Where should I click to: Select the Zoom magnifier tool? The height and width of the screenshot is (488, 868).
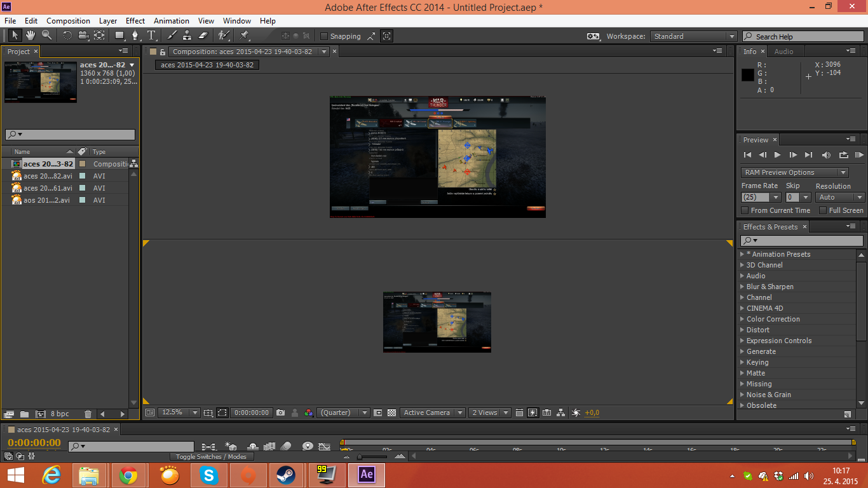pyautogui.click(x=47, y=36)
